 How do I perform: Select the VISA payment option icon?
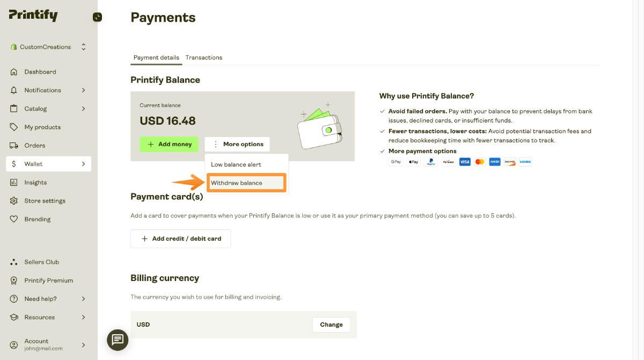[x=465, y=162]
